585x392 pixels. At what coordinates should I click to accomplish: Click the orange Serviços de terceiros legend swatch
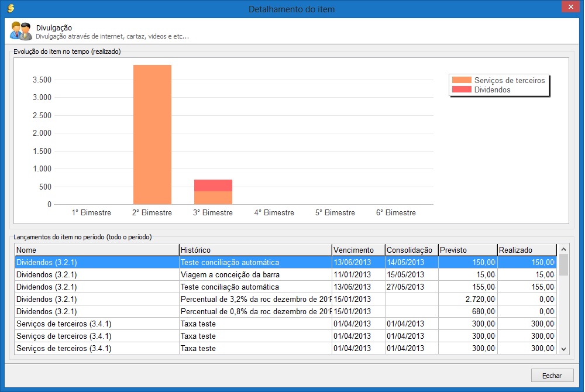462,80
